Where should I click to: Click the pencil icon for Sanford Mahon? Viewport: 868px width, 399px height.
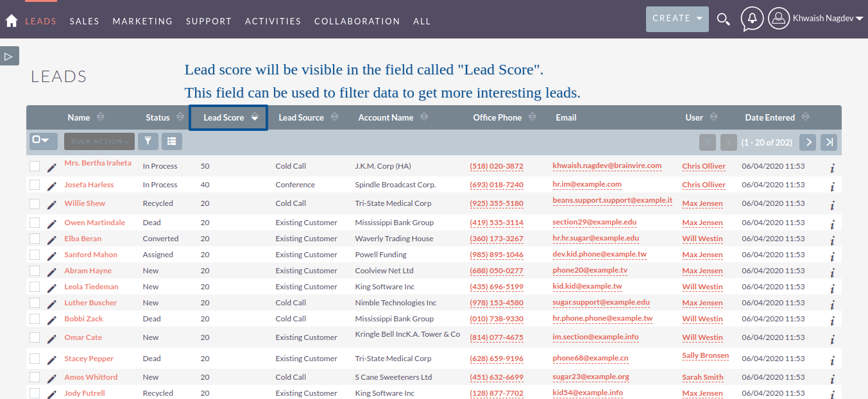[x=52, y=256]
